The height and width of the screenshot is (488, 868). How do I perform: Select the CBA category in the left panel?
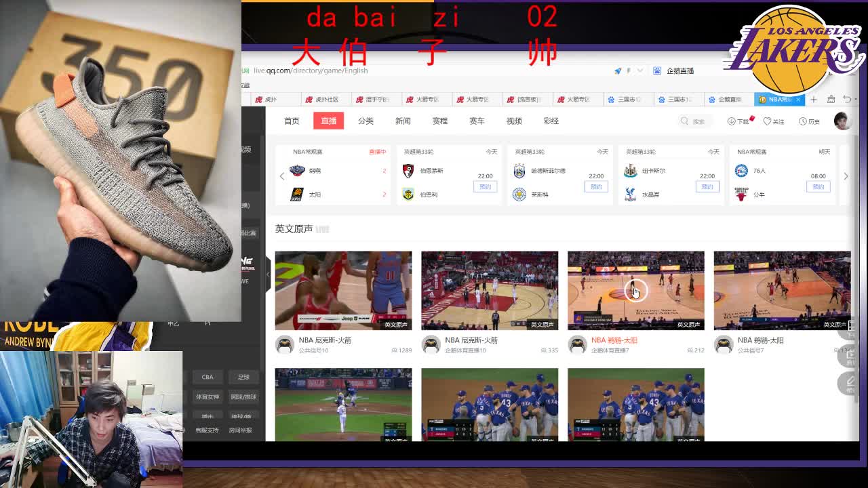pyautogui.click(x=208, y=377)
